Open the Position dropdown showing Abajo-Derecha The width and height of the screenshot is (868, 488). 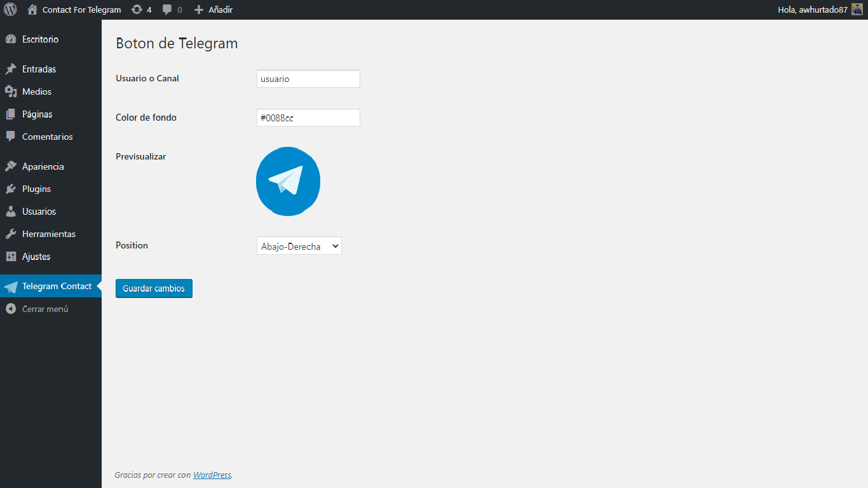[x=299, y=246]
